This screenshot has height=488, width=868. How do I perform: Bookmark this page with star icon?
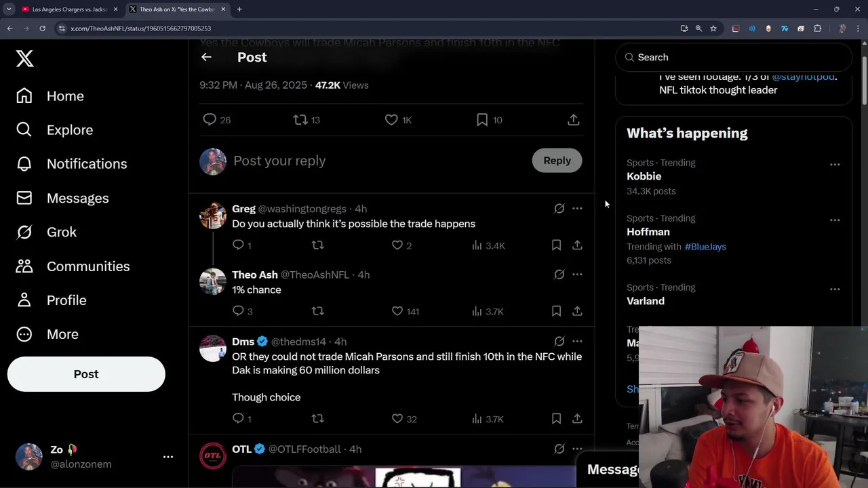point(713,28)
